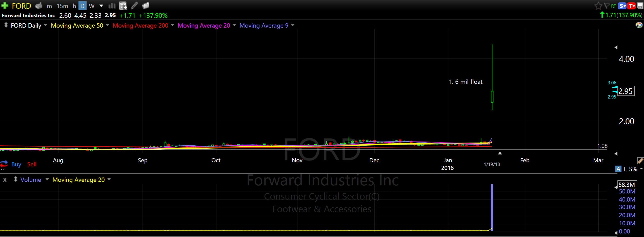This screenshot has height=237, width=644.
Task: Click the cyan 2.95 price pointer
Action: click(615, 92)
